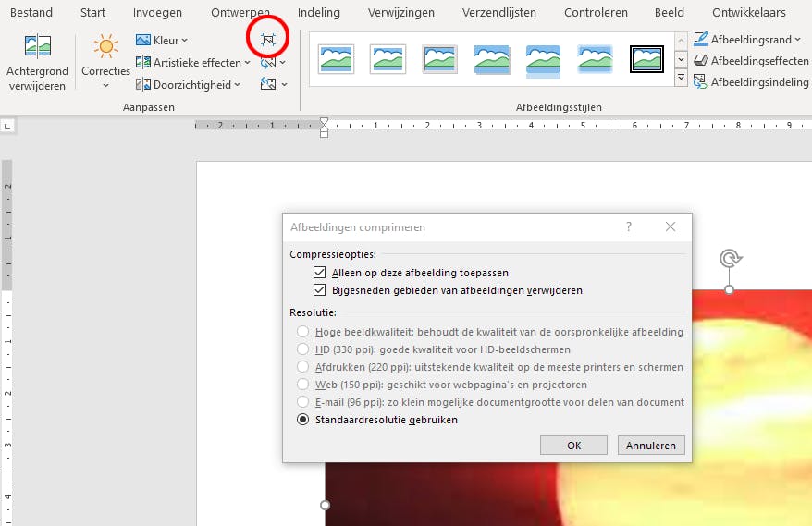Toggle Alleen op deze afbeelding toepassen
This screenshot has width=812, height=526.
coord(319,273)
